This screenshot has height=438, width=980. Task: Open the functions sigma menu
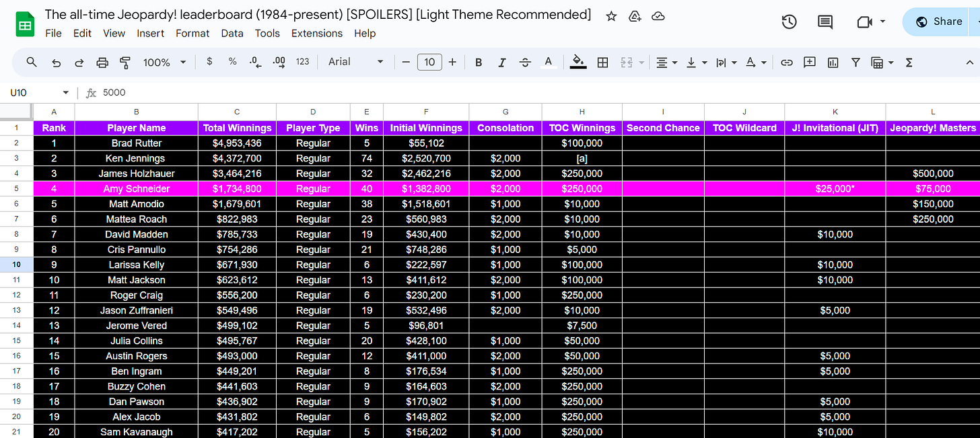(x=909, y=62)
